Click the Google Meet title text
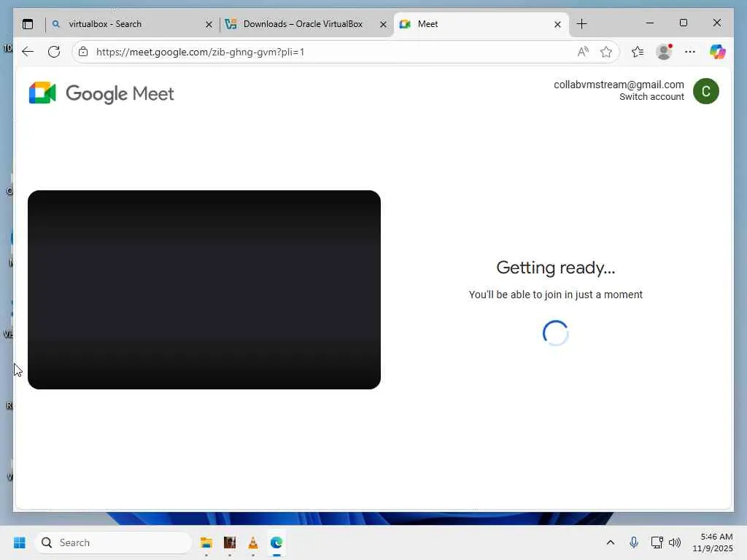747x560 pixels. (120, 94)
